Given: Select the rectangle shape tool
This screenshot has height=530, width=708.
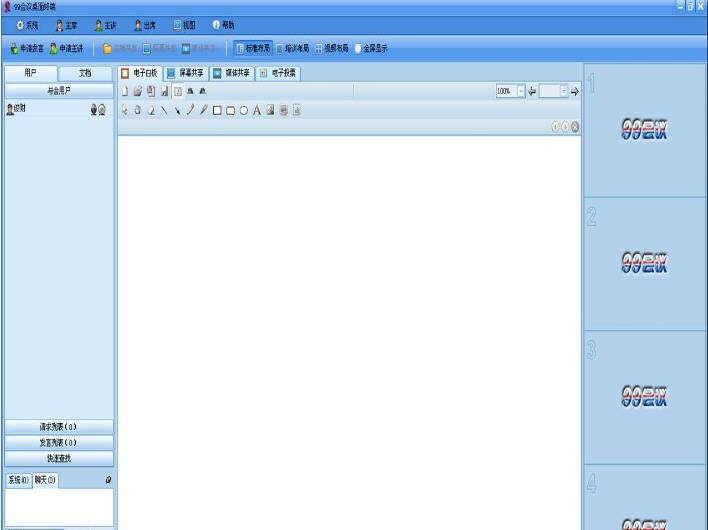Looking at the screenshot, I should (x=217, y=110).
